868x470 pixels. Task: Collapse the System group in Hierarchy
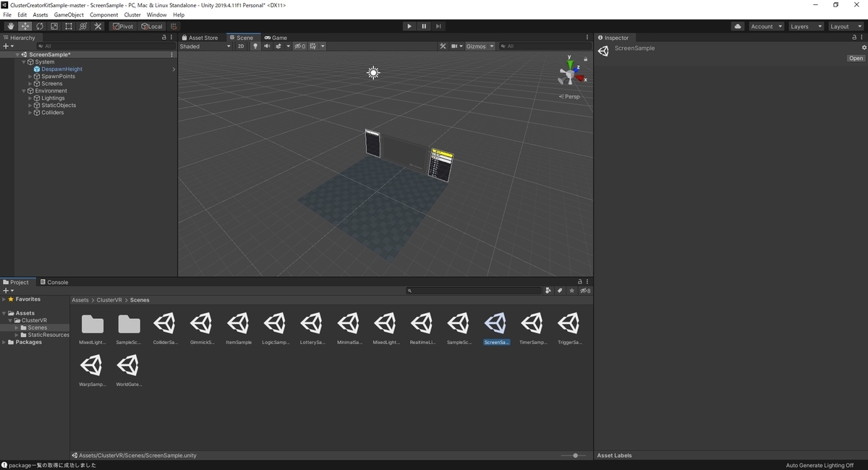point(23,62)
